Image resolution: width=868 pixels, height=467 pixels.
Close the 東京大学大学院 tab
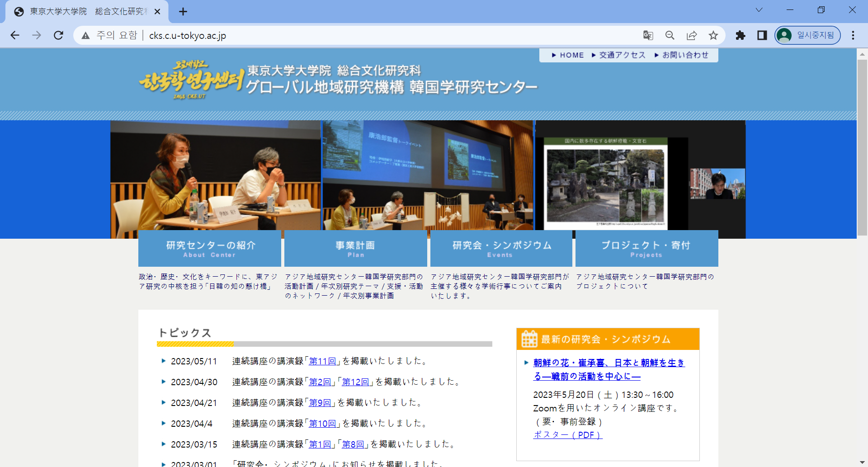[x=157, y=12]
